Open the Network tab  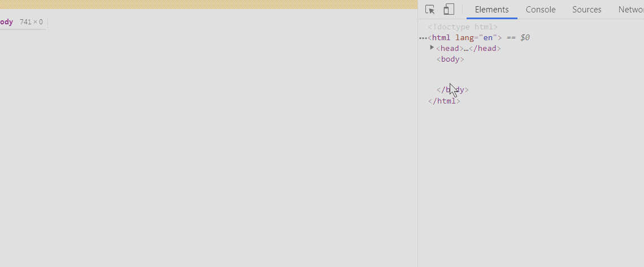pyautogui.click(x=631, y=10)
